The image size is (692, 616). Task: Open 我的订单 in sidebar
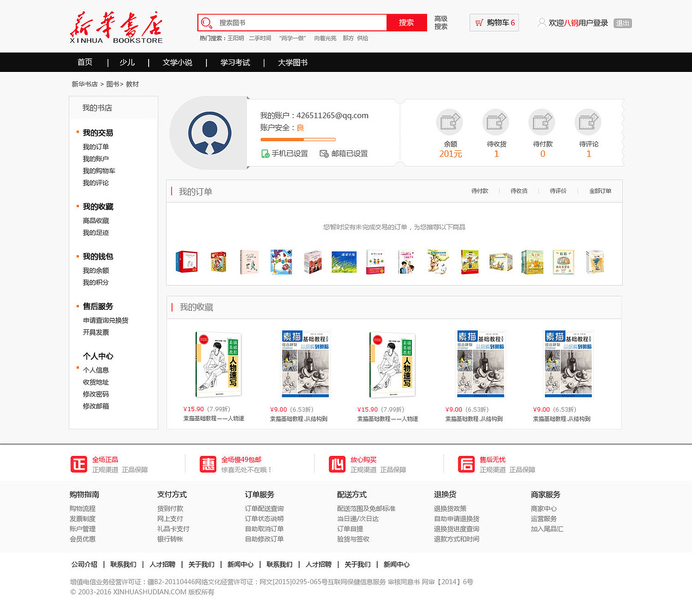point(96,147)
